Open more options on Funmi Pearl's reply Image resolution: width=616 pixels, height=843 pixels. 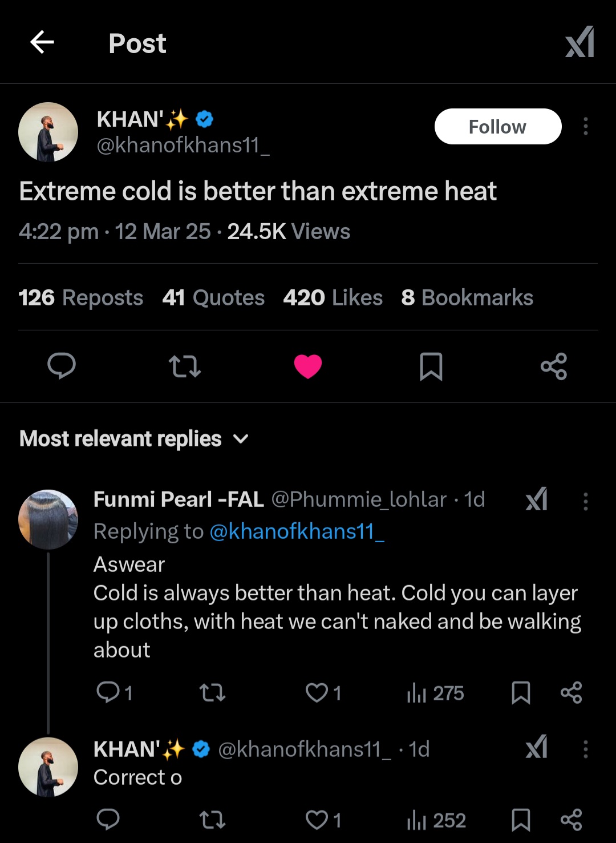(585, 501)
